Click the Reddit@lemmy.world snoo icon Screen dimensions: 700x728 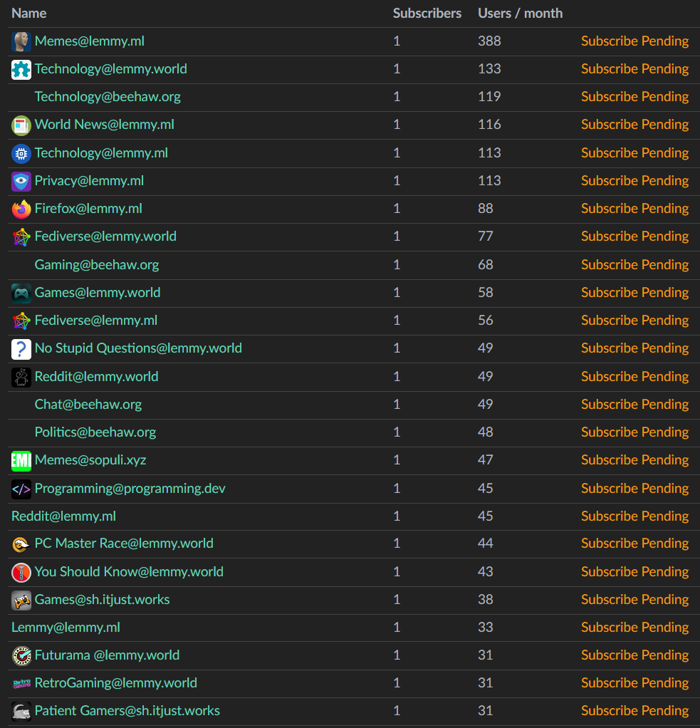(x=21, y=378)
